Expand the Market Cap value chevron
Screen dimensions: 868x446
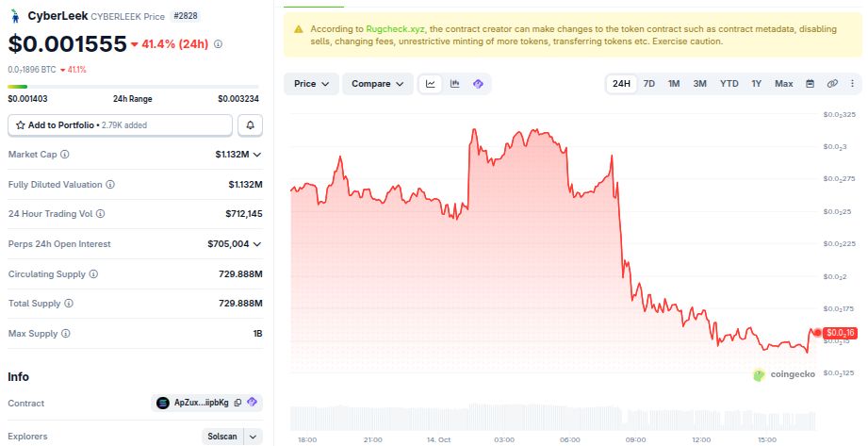point(257,155)
